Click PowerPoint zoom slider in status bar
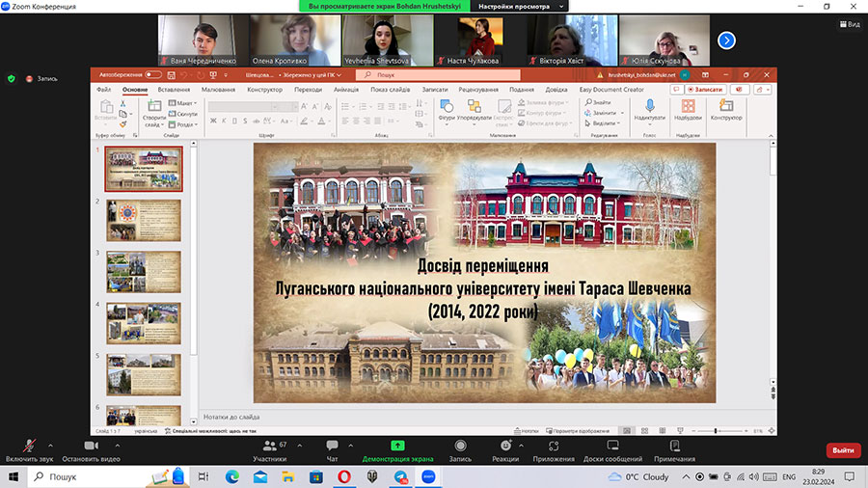Image resolution: width=868 pixels, height=488 pixels. (715, 430)
